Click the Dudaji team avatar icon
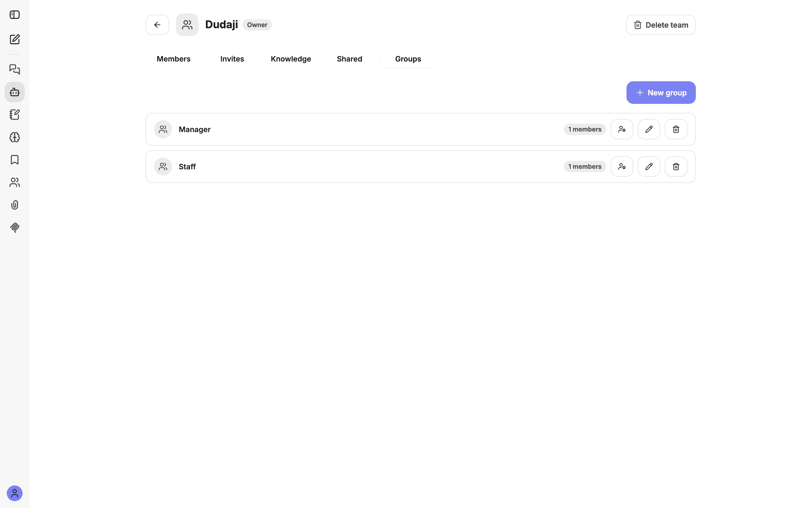 click(x=187, y=25)
